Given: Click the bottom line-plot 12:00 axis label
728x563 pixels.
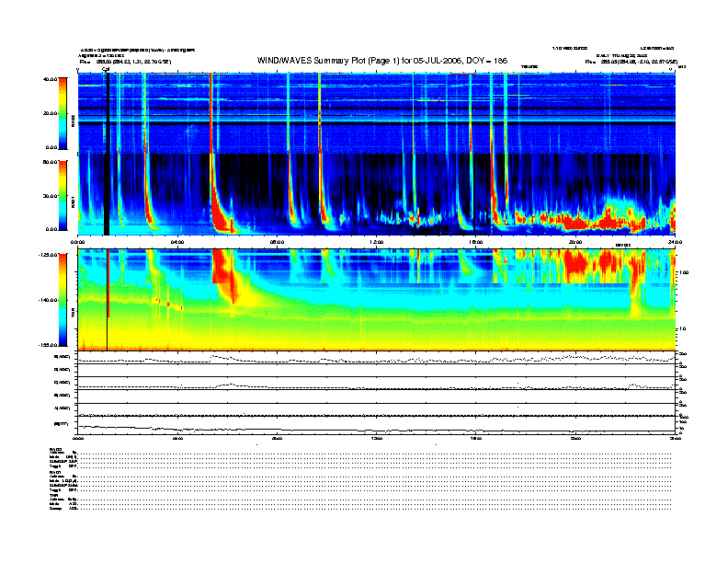Looking at the screenshot, I should (x=377, y=438).
